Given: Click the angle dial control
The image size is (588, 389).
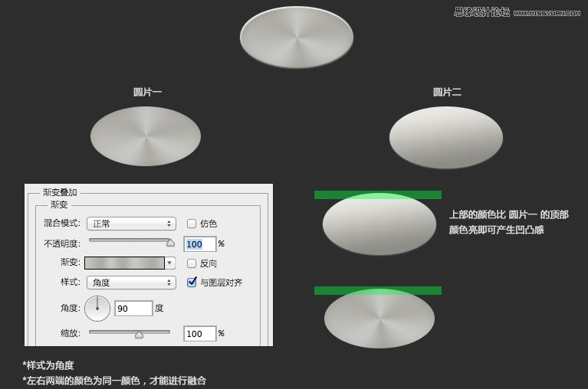Looking at the screenshot, I should coord(97,309).
